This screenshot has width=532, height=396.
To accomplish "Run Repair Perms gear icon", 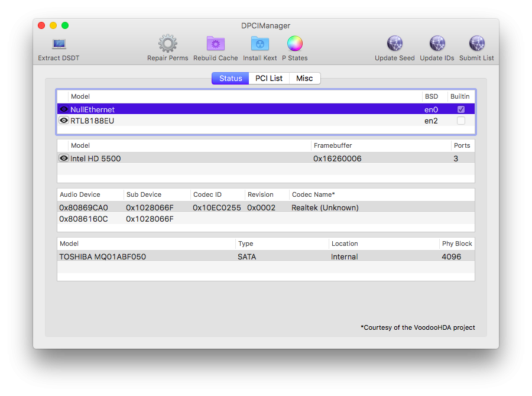I will (168, 43).
